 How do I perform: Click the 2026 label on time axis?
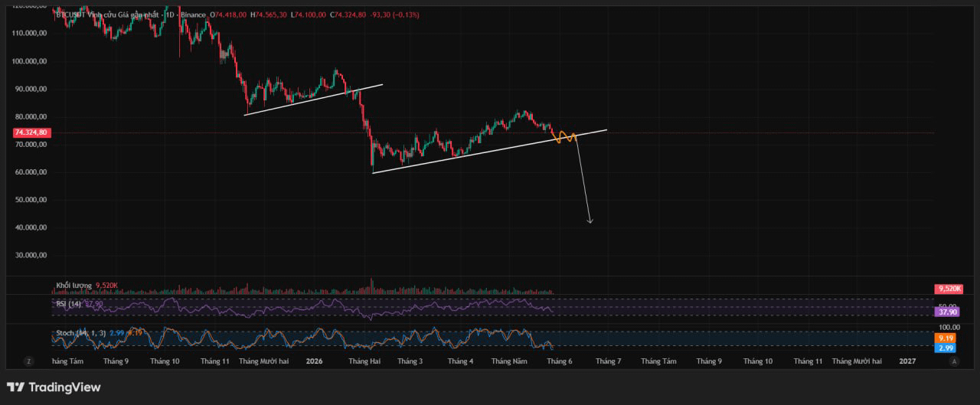[x=315, y=361]
